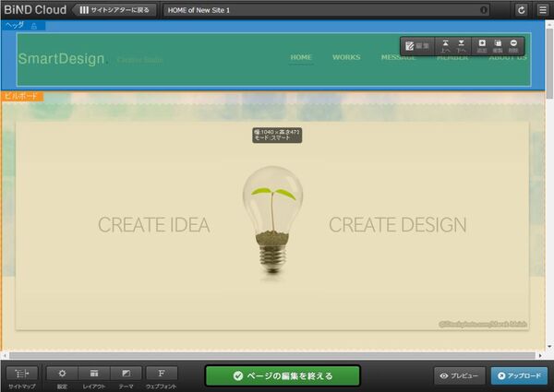
Task: Add a block with 追加 icon
Action: point(481,45)
